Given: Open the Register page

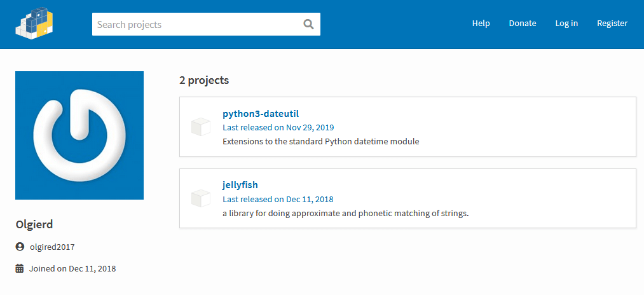Looking at the screenshot, I should (x=612, y=24).
